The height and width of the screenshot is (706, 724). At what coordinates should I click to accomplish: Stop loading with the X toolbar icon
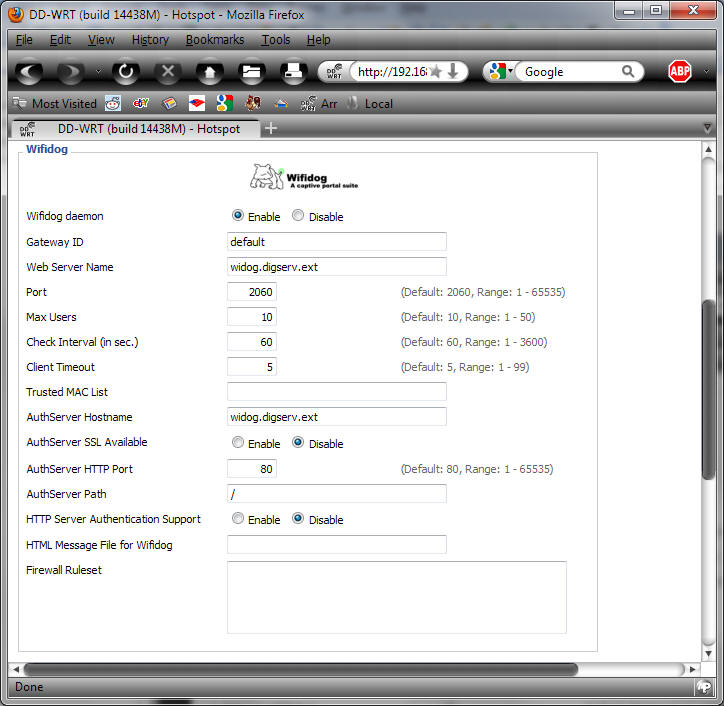point(168,72)
